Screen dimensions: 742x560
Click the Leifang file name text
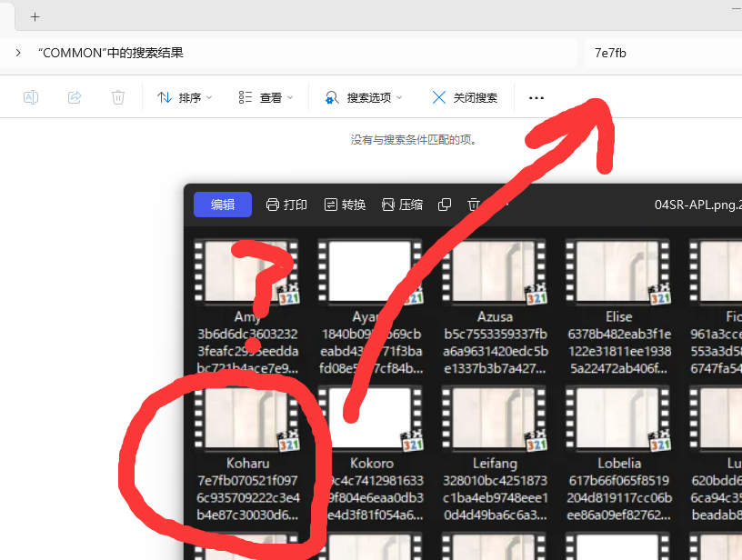click(x=495, y=463)
